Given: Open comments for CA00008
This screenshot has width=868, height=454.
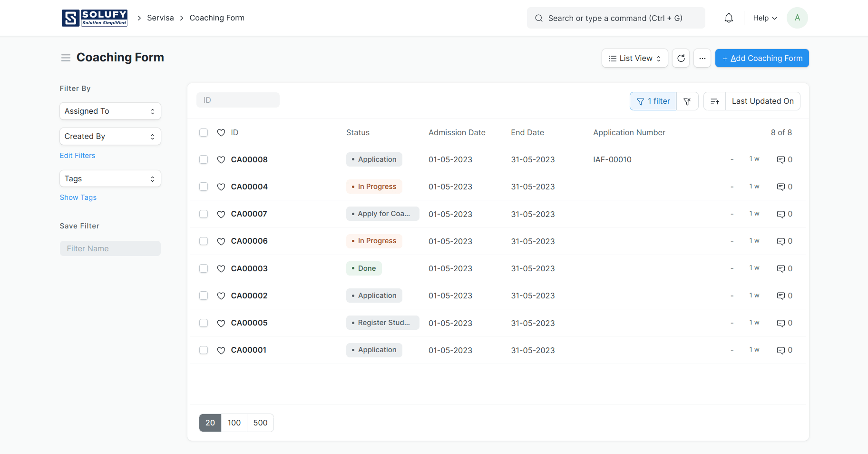Looking at the screenshot, I should pos(784,159).
